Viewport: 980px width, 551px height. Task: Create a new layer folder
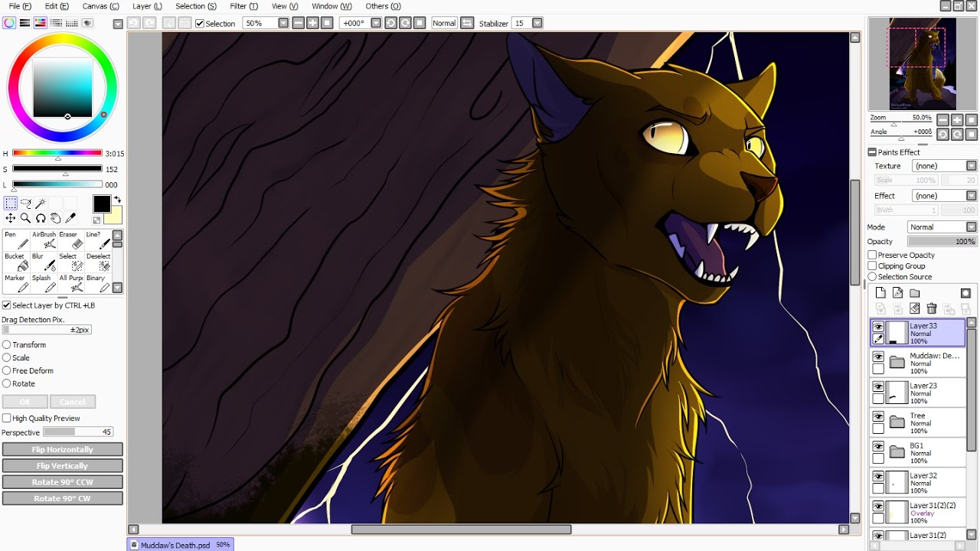pos(914,293)
